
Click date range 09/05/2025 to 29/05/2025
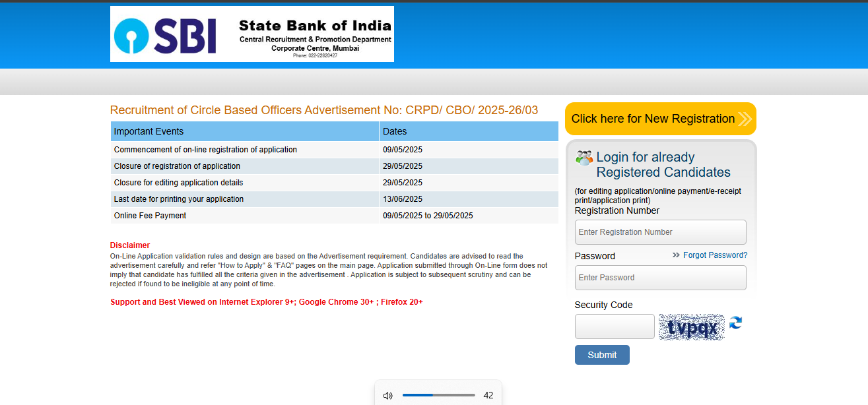[428, 216]
